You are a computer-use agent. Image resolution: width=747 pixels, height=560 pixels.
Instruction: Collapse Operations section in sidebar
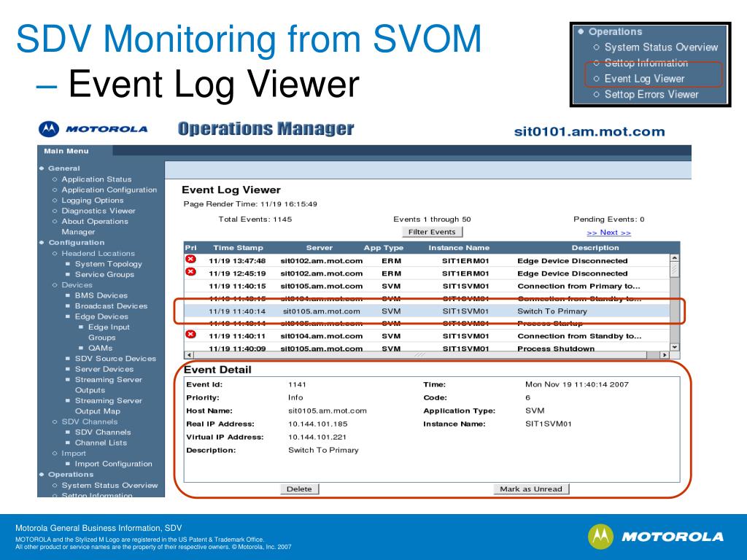(71, 474)
